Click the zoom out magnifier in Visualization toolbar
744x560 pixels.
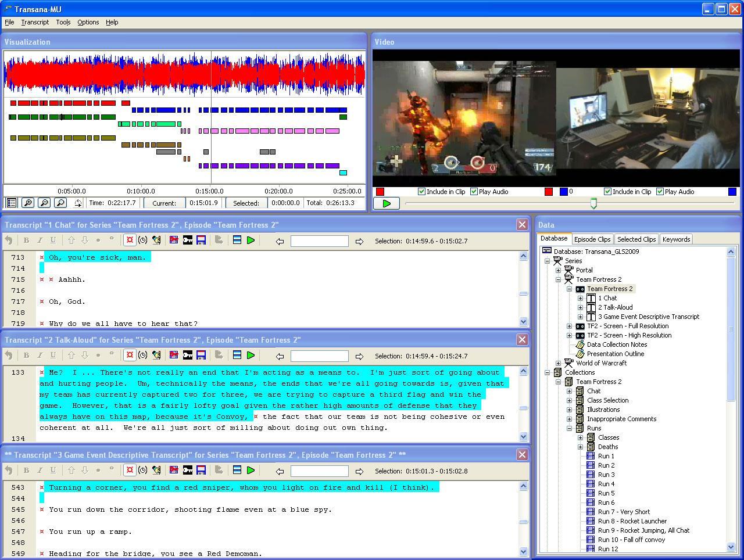tap(44, 203)
